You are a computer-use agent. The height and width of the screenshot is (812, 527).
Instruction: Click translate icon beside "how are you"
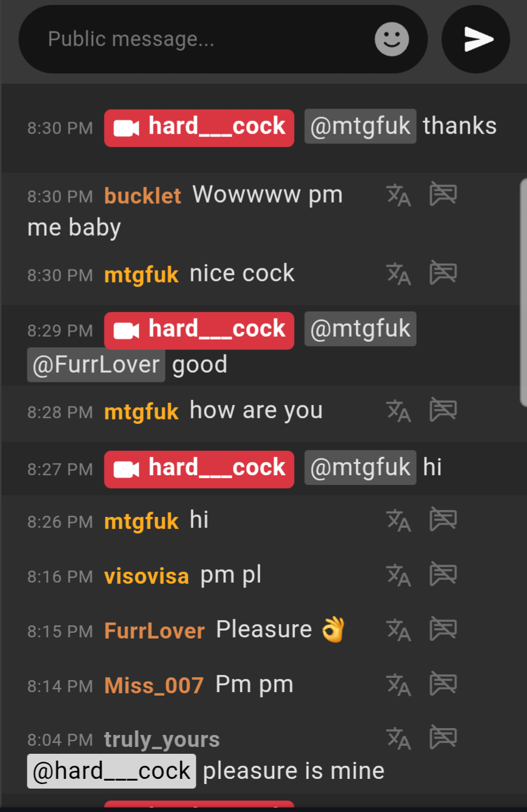click(x=399, y=411)
